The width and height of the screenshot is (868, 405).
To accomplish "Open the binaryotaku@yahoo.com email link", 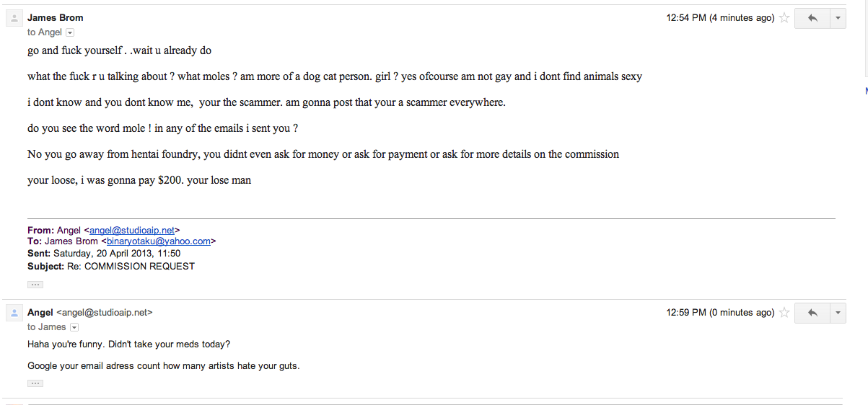I will (159, 241).
